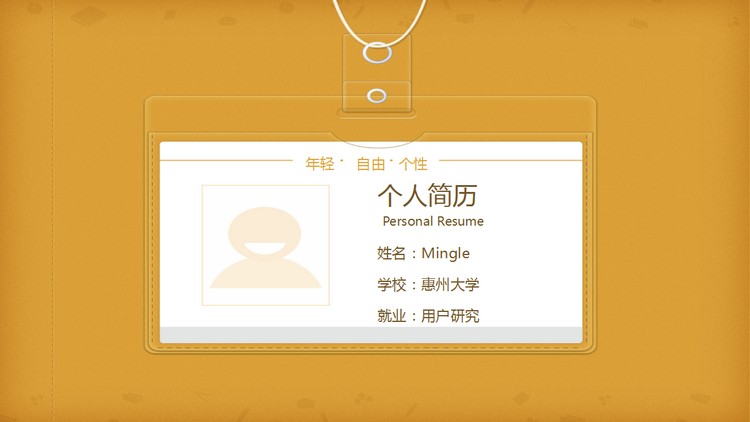Click the Personal Resume subtitle
Screen dimensions: 750x422
[x=433, y=221]
